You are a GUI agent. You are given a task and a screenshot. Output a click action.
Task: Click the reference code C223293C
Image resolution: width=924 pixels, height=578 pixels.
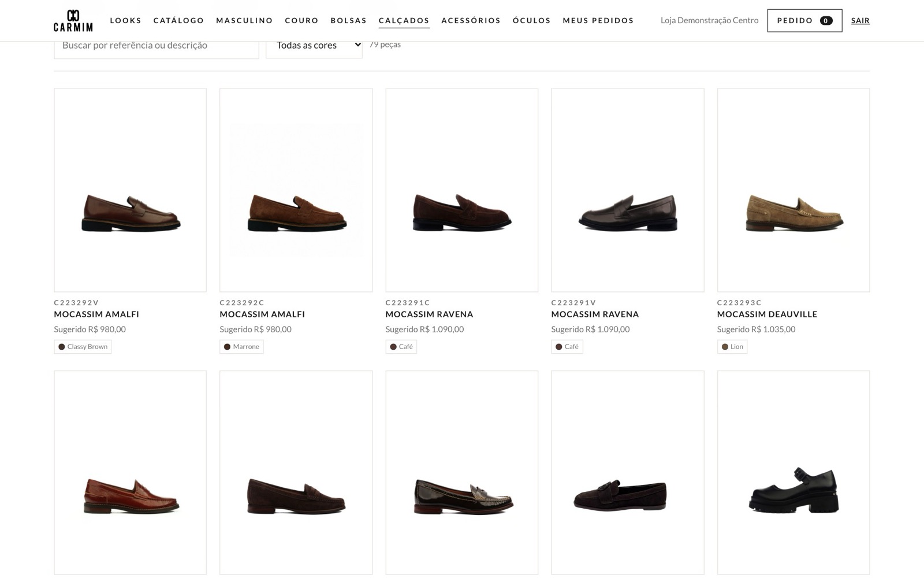click(739, 302)
